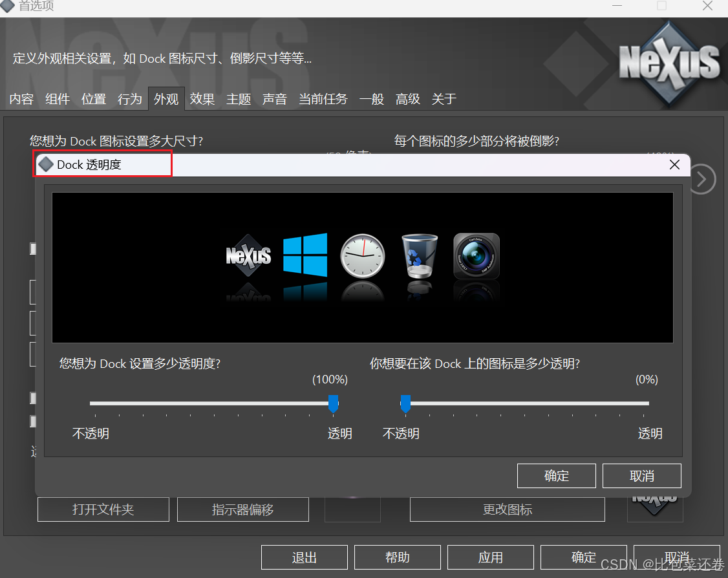
Task: Select the 外观 tab
Action: 166,99
